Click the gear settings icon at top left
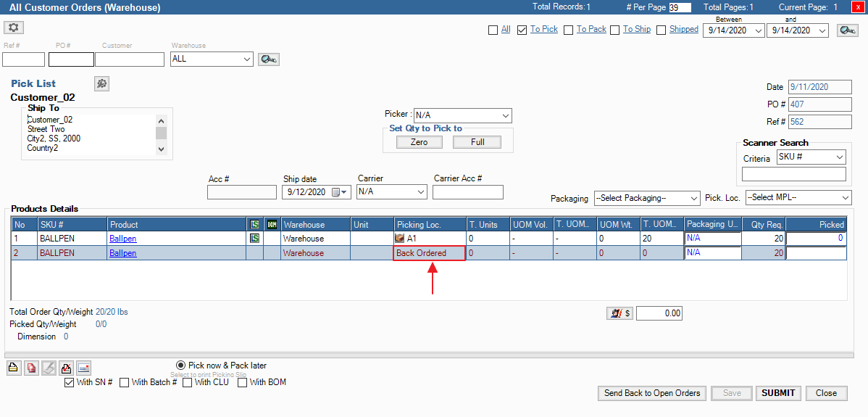868x417 pixels. pos(14,28)
